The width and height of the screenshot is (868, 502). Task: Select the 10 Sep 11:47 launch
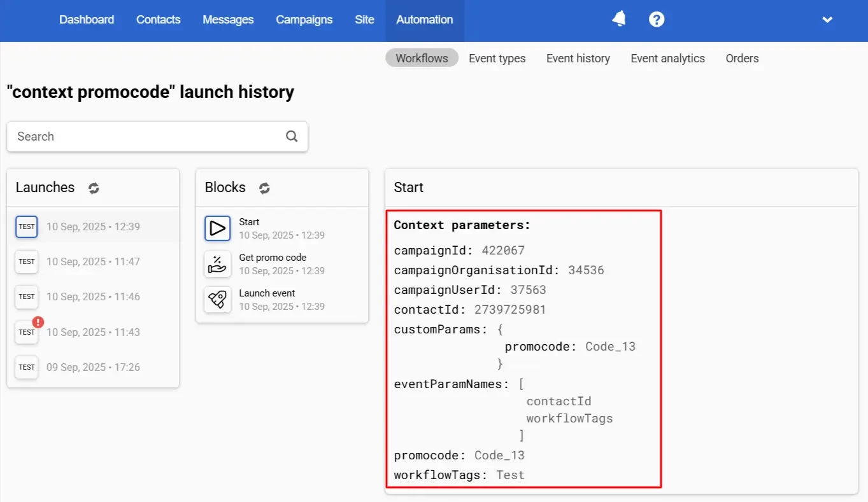pos(92,261)
